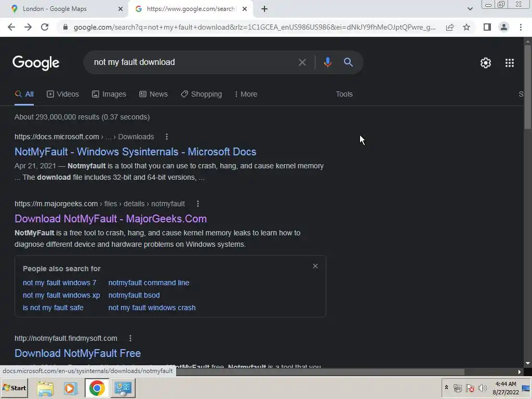The width and height of the screenshot is (532, 399).
Task: Search for not my fault windows 7
Action: pos(60,283)
